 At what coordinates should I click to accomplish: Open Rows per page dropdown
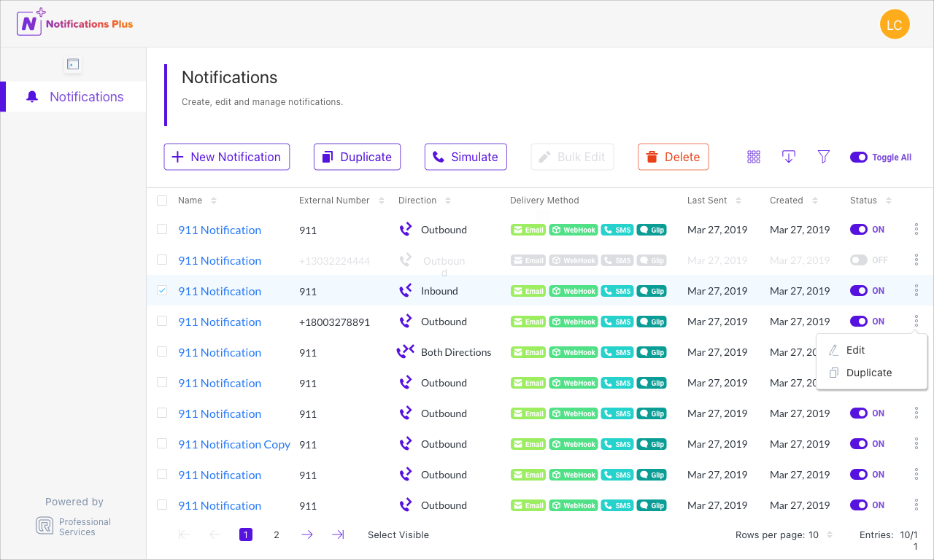point(784,535)
